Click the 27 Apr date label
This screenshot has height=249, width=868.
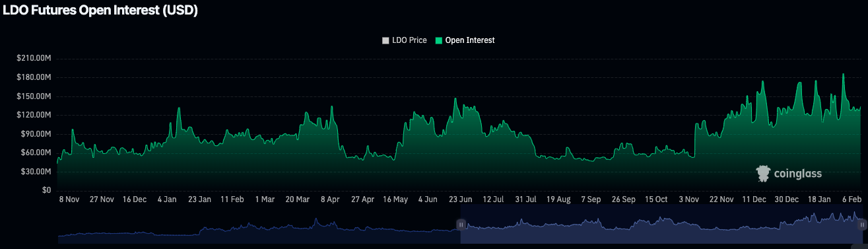pos(362,199)
